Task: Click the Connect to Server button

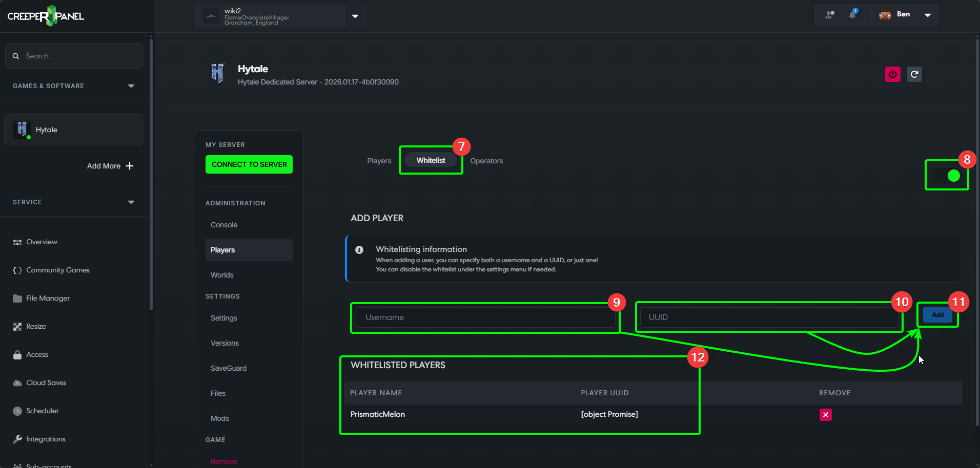Action: [249, 164]
